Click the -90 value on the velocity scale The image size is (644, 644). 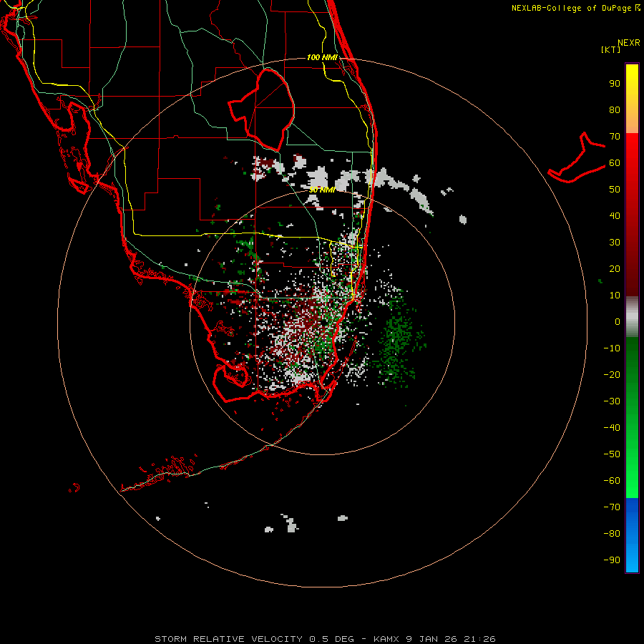pyautogui.click(x=612, y=560)
